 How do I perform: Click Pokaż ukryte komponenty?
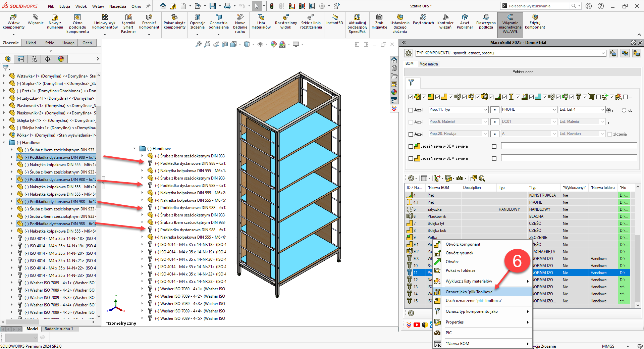pos(174,22)
